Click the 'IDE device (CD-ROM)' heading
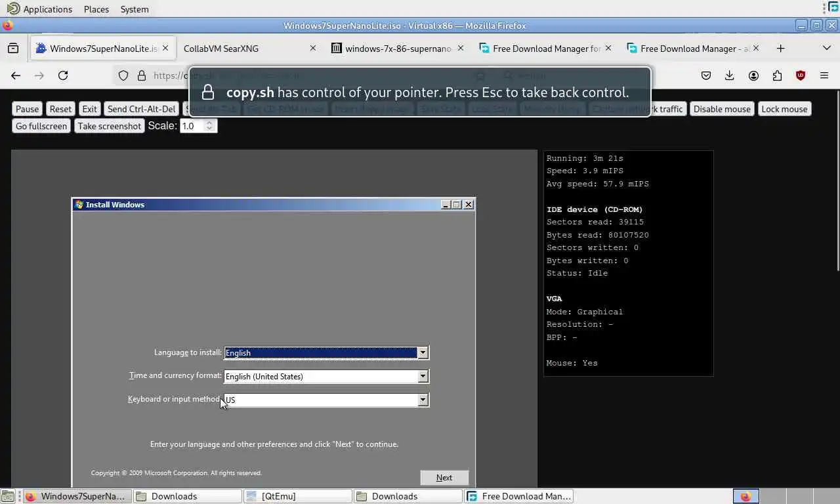Screen dimensions: 840x504 point(595,209)
